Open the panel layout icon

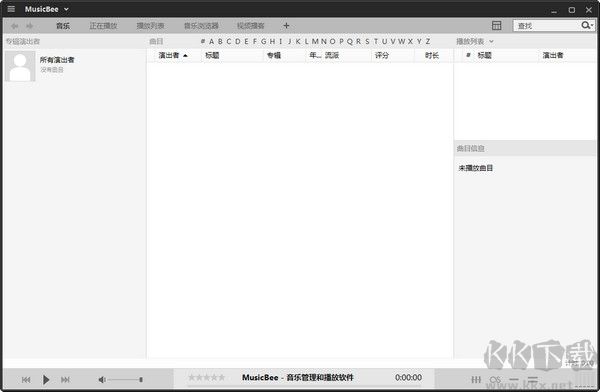(x=496, y=26)
